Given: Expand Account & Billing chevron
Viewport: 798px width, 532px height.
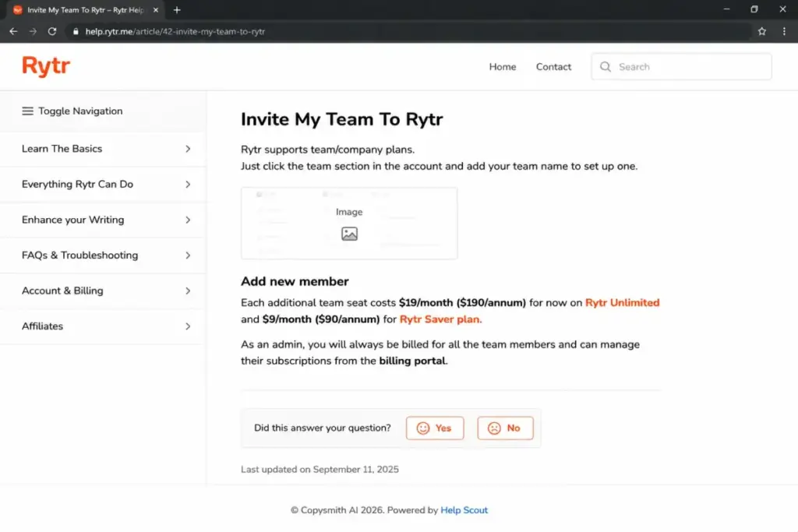Looking at the screenshot, I should 188,291.
